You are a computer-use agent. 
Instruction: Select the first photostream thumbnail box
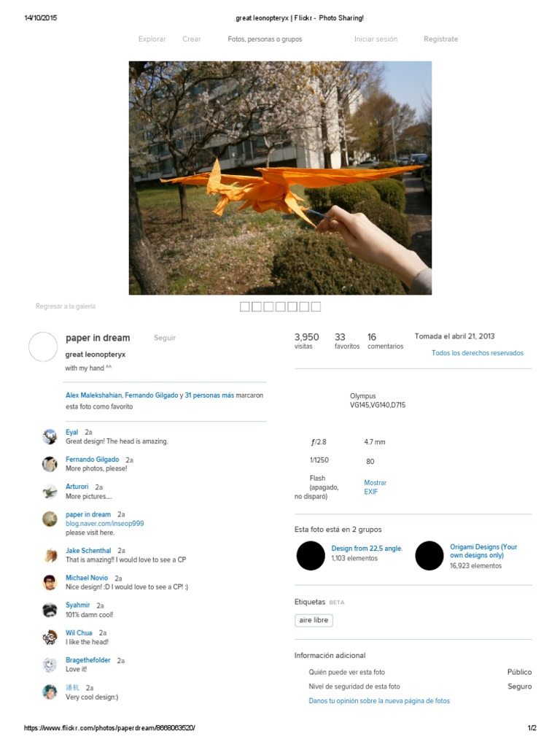coord(245,307)
